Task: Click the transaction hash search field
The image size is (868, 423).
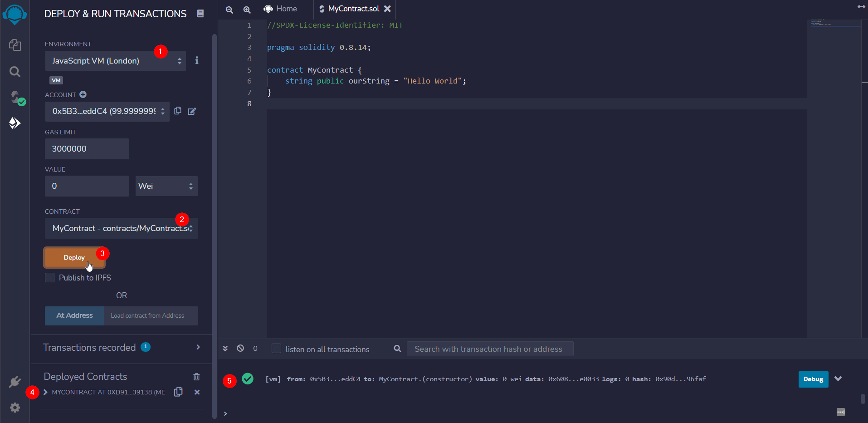Action: [490, 349]
